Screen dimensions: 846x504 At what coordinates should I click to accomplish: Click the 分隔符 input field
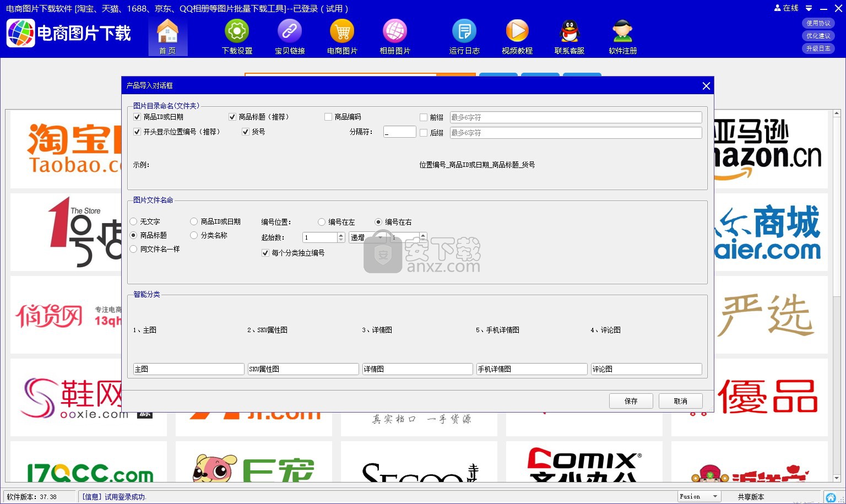(x=400, y=132)
